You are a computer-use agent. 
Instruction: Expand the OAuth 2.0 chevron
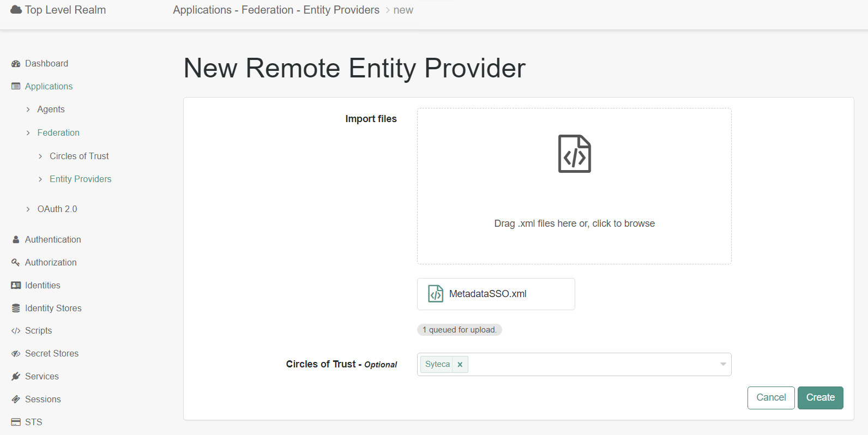28,209
